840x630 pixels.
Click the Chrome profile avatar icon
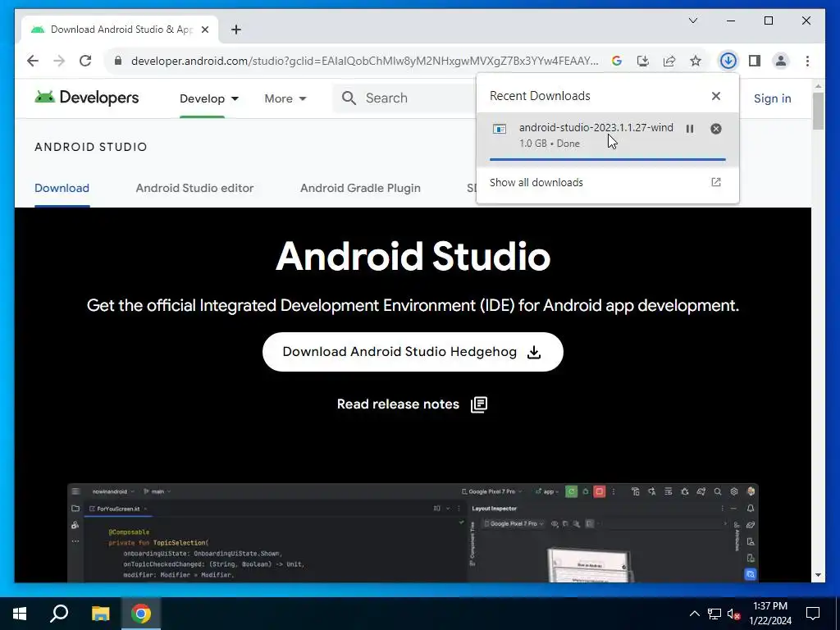tap(781, 61)
